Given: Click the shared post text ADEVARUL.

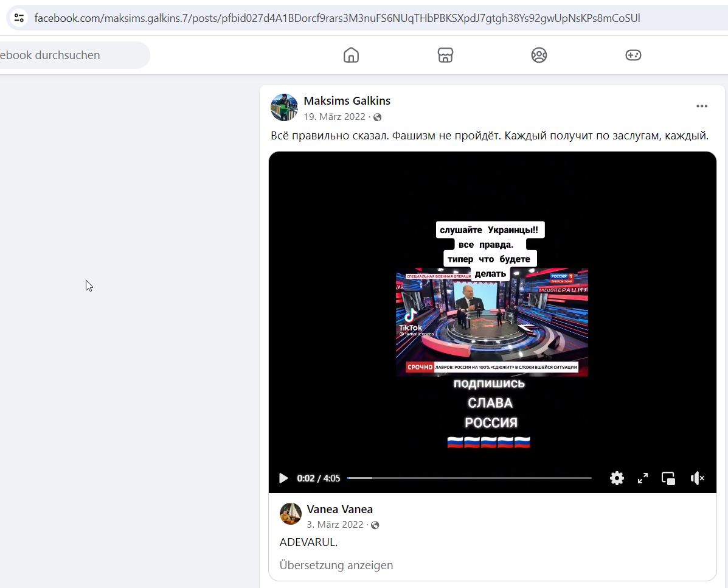Looking at the screenshot, I should tap(308, 542).
